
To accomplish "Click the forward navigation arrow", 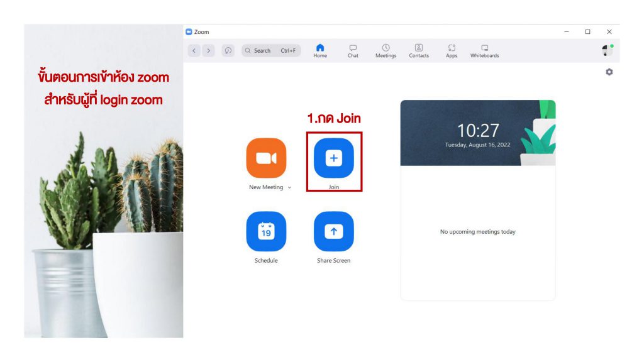I will (208, 50).
